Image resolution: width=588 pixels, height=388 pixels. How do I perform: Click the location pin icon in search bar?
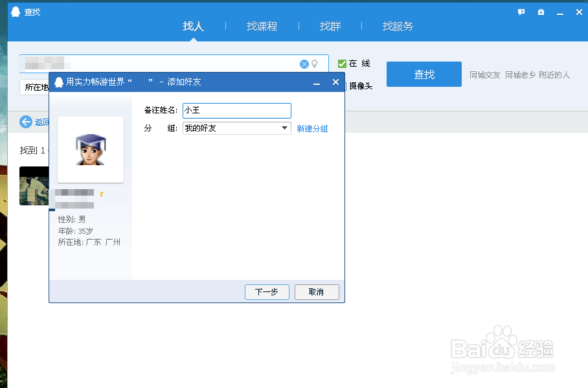point(315,63)
